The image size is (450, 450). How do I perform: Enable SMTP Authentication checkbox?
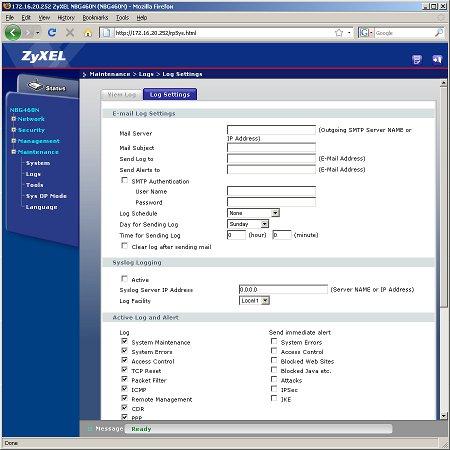(124, 180)
